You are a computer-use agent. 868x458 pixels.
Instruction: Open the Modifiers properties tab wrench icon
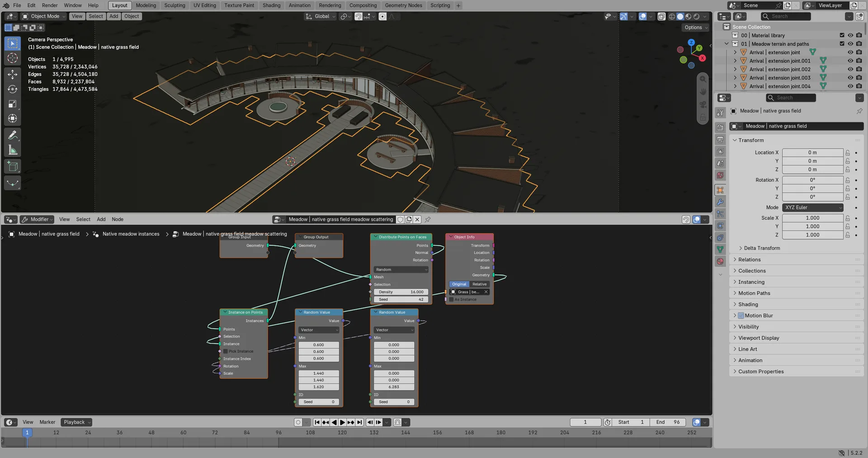pos(720,202)
